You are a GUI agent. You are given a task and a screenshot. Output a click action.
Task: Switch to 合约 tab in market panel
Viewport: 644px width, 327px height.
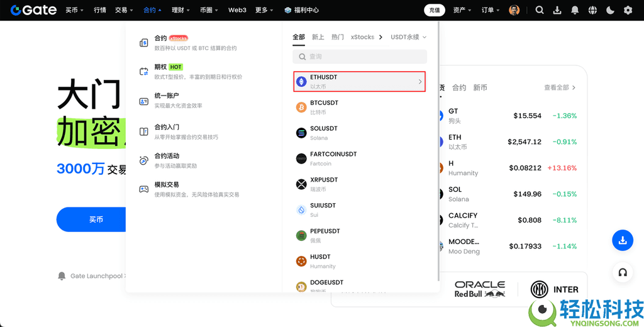tap(459, 87)
